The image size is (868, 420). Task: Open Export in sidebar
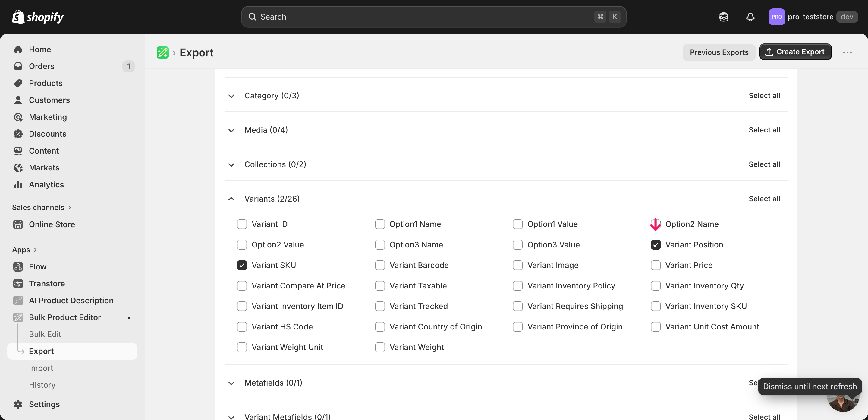pos(72,351)
